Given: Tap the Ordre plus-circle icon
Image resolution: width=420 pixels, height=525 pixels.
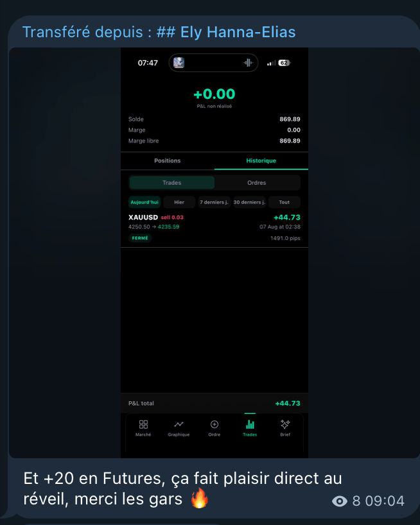Looking at the screenshot, I should [x=214, y=424].
